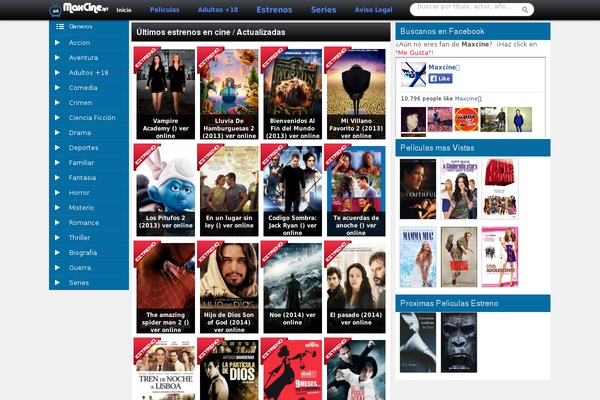Open Peliculas in top navigation
This screenshot has height=400, width=600.
(165, 10)
